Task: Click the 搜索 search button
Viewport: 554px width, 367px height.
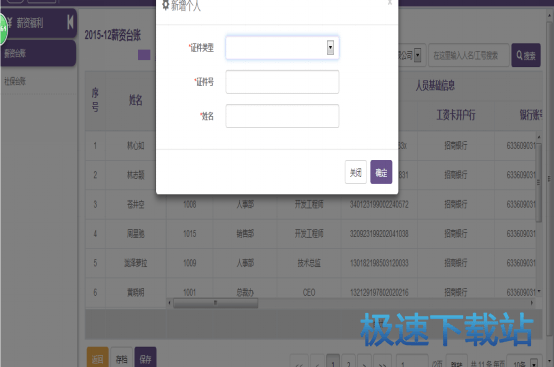Action: point(526,55)
